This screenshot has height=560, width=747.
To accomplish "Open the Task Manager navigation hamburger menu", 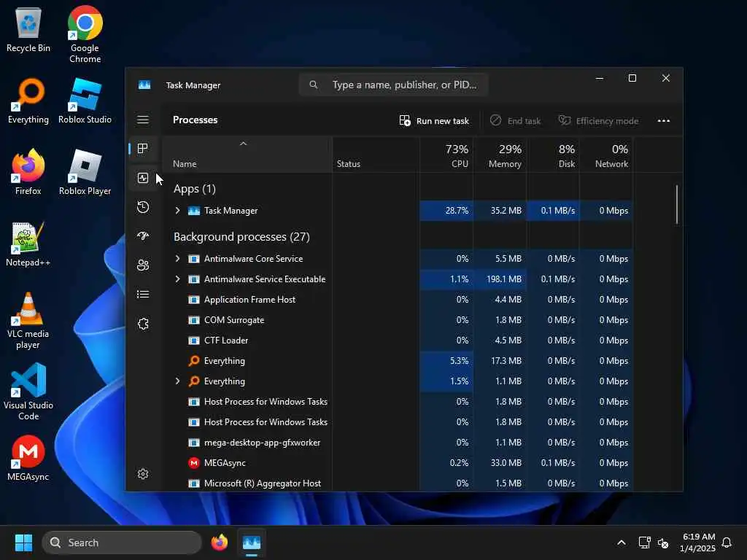I will click(143, 120).
